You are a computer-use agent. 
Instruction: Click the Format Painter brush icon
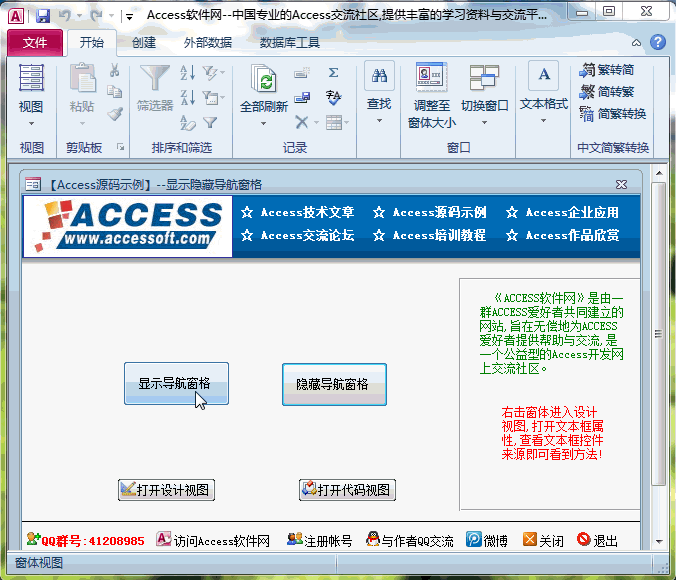(x=115, y=114)
